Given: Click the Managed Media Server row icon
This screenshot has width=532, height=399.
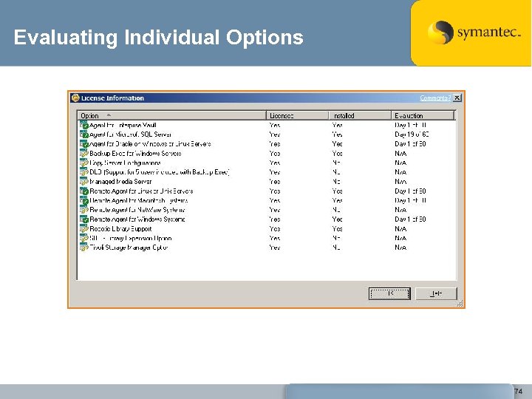Looking at the screenshot, I should (84, 182).
